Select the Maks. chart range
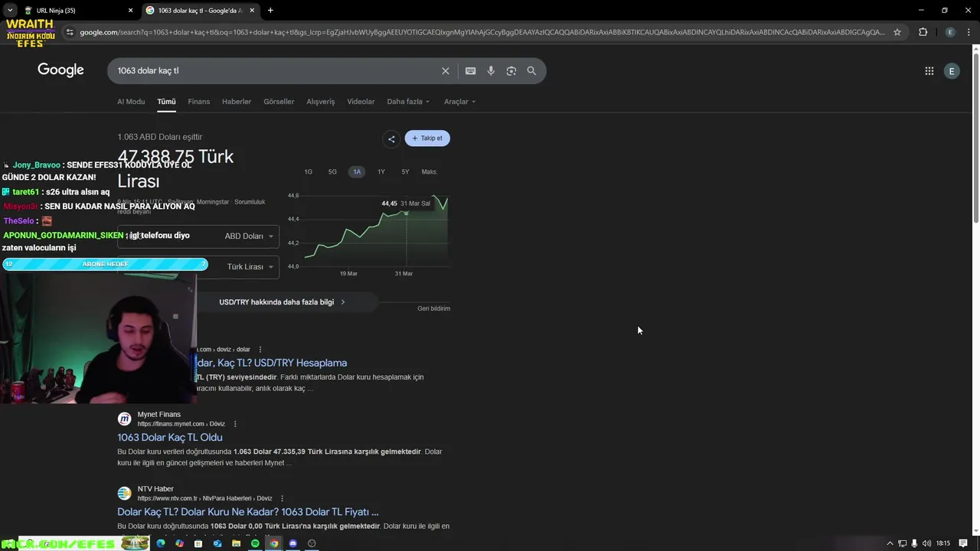The height and width of the screenshot is (551, 980). (430, 172)
